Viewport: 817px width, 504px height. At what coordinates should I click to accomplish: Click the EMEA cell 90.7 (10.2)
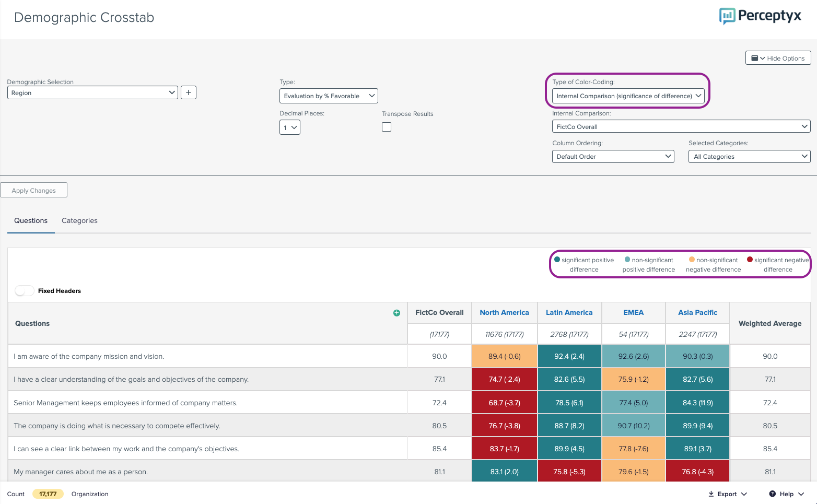point(634,426)
